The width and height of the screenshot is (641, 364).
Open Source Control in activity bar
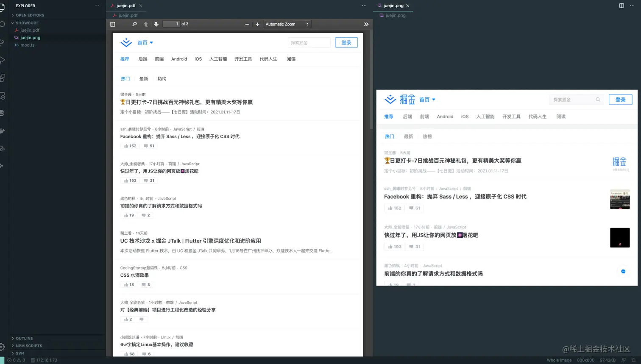2,42
